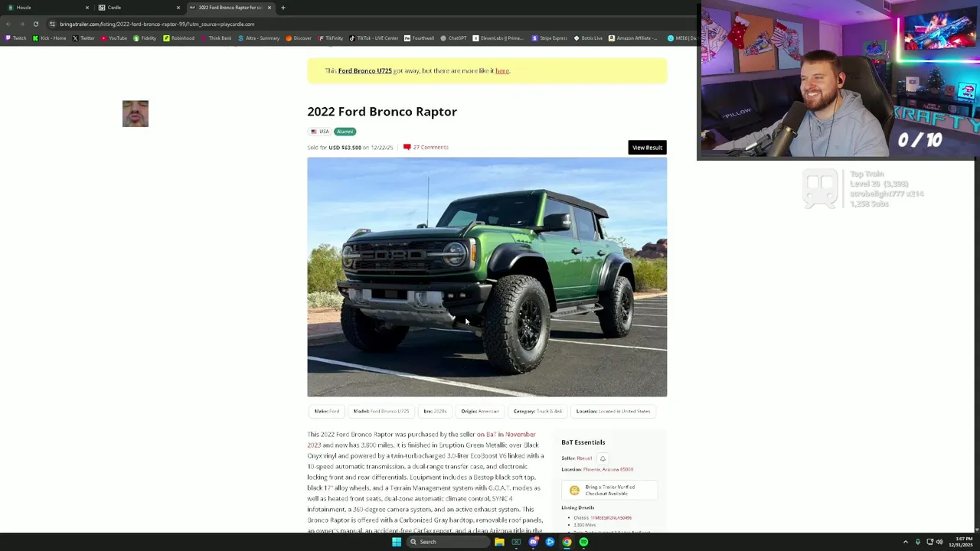Click the Era: 2020s tag
Screen dimensions: 980x551
click(x=435, y=411)
